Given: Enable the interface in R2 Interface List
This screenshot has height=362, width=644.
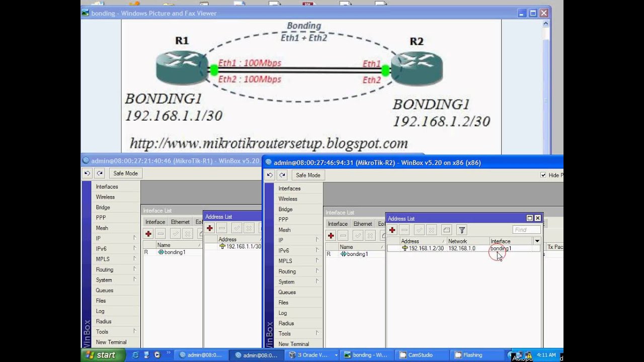Looking at the screenshot, I should (x=358, y=235).
